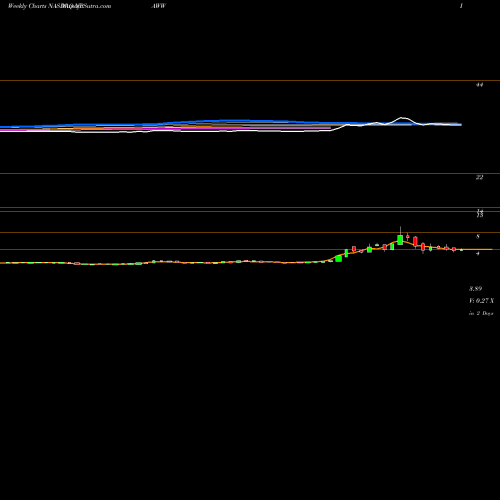
Task: Click the 3.89 last price value
Action: [475, 289]
